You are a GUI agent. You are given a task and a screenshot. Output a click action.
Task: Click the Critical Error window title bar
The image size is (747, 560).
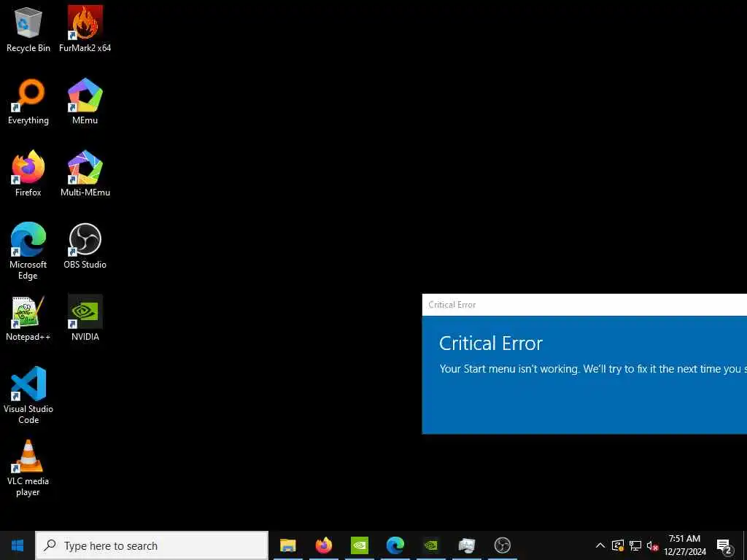(584, 305)
